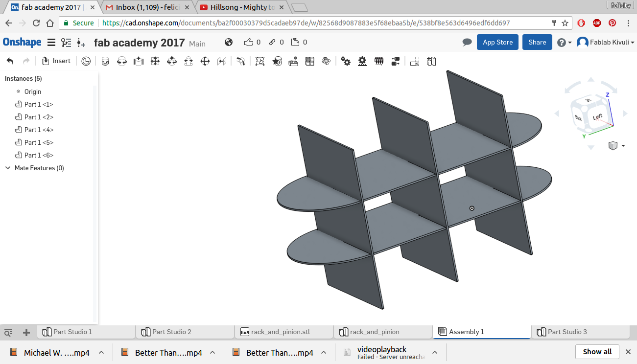Select the Group tool
This screenshot has height=364, width=637.
260,61
